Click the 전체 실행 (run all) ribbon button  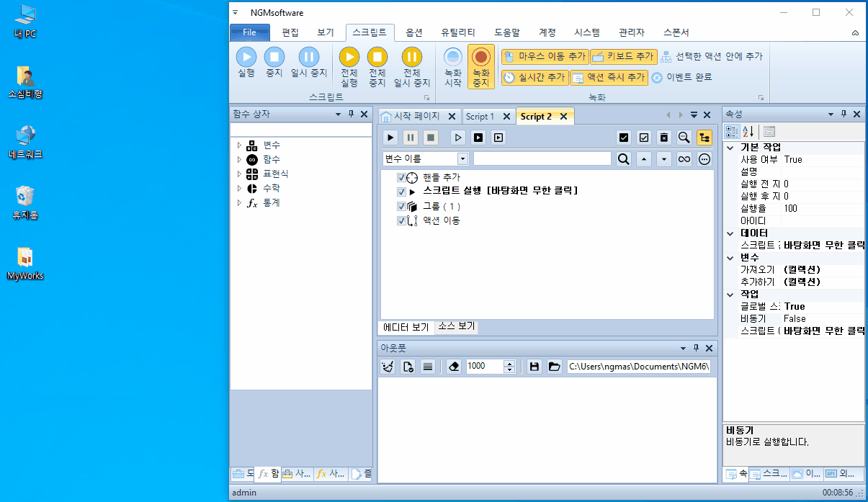coord(349,67)
